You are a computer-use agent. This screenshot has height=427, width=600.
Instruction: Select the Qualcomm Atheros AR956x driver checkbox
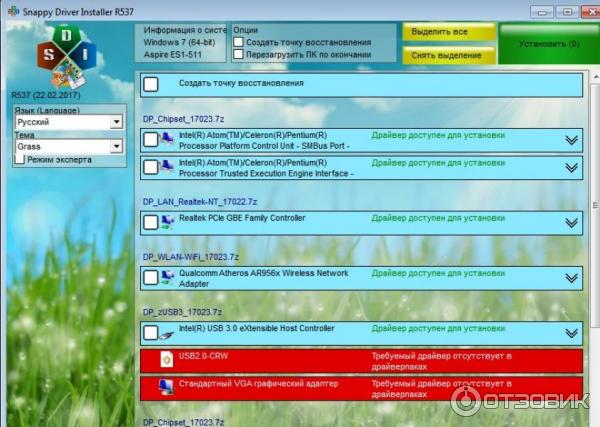point(151,278)
